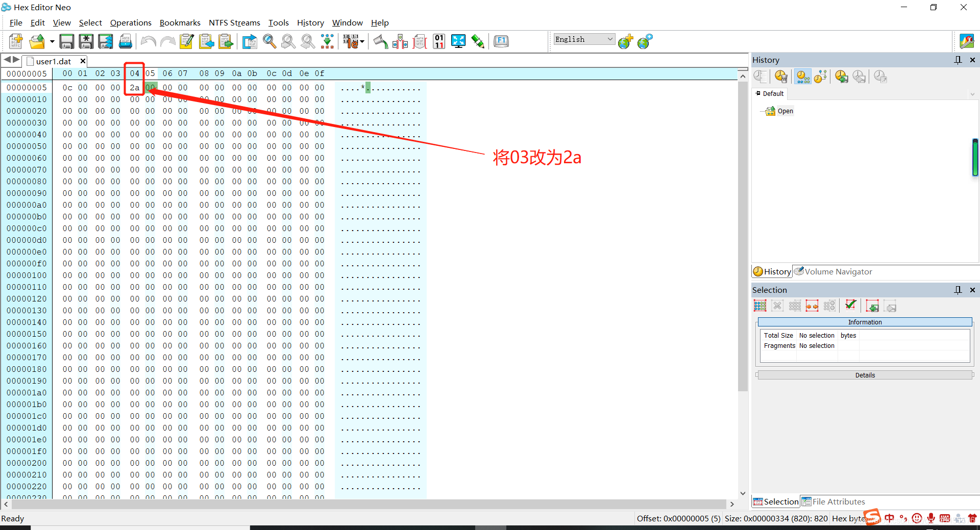Switch to the History bottom tab
980x530 pixels.
tap(772, 272)
